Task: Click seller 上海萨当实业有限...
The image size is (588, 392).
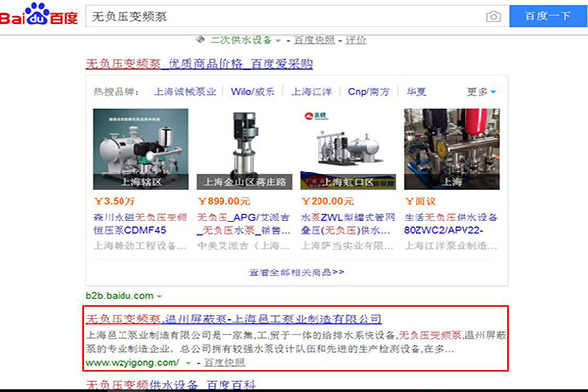Action: click(347, 246)
